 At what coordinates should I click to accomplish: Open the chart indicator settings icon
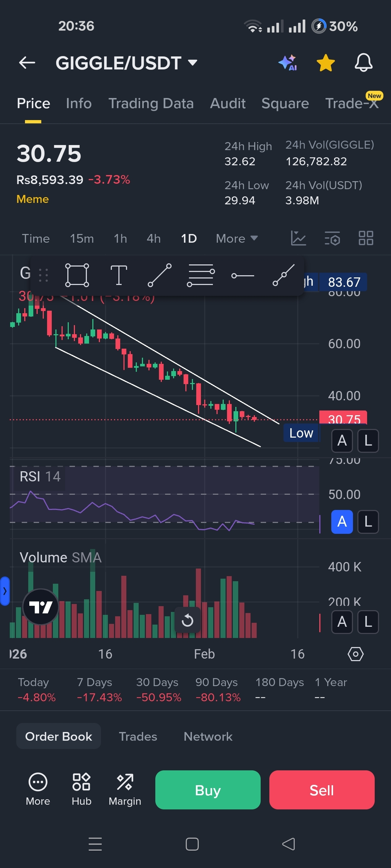(x=332, y=238)
